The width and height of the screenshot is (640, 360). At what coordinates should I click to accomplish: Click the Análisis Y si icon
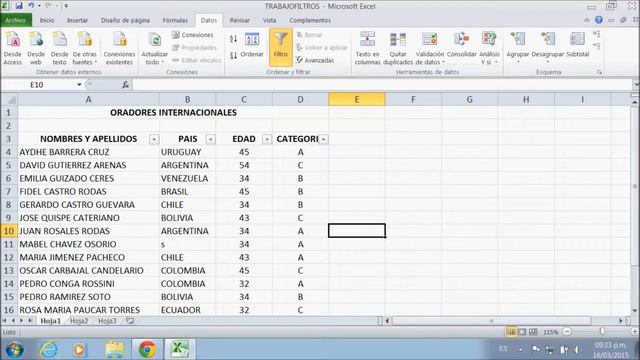(489, 40)
